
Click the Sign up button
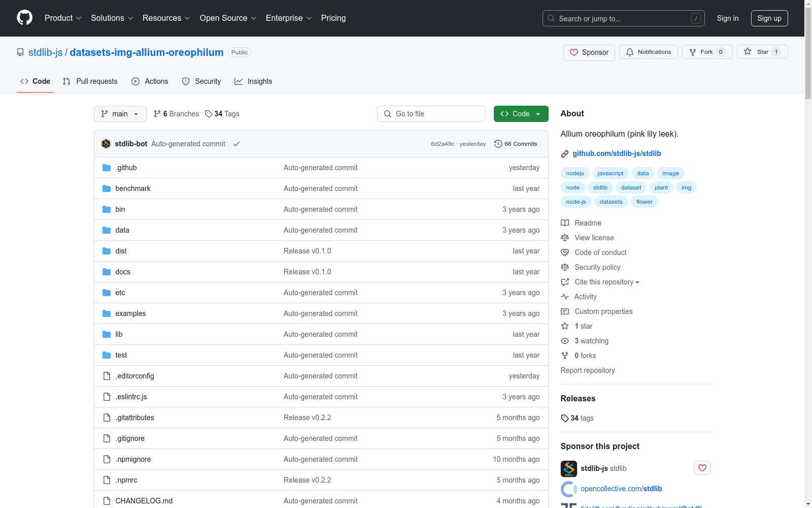click(769, 18)
